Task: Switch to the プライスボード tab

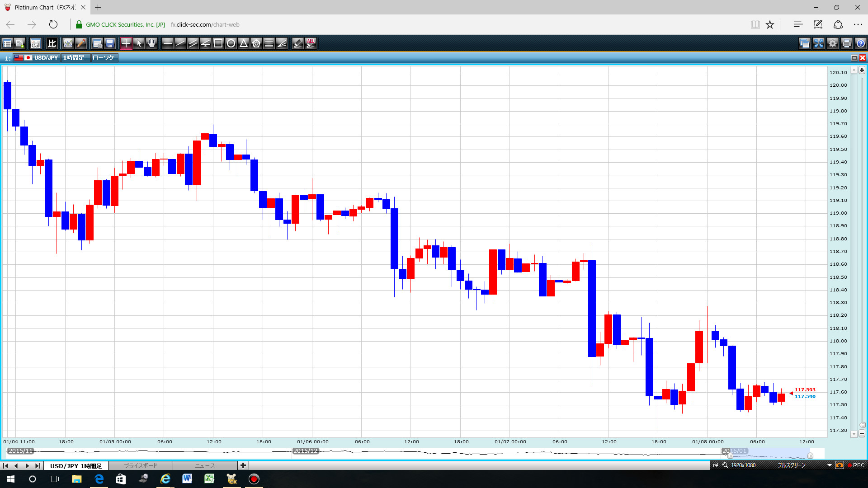Action: pyautogui.click(x=141, y=465)
